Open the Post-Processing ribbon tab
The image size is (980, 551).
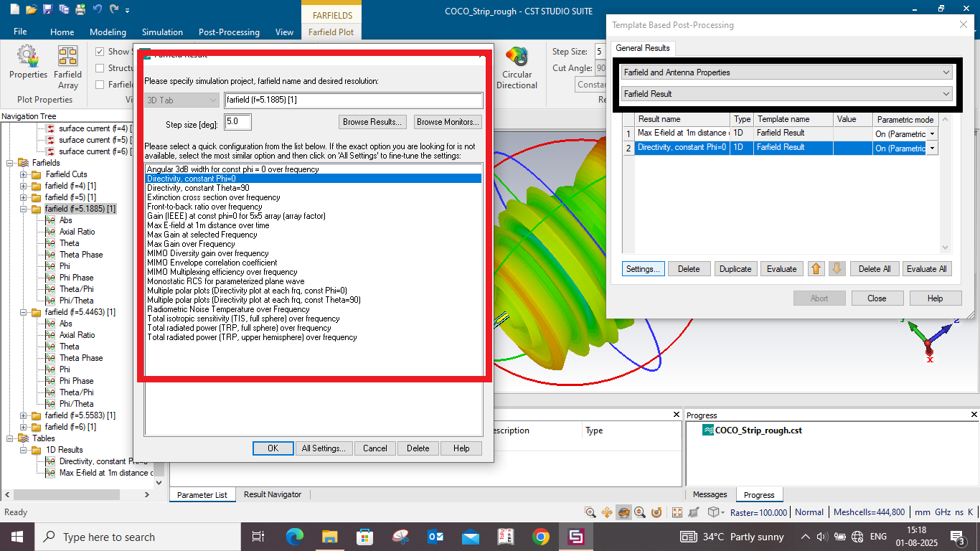coord(229,32)
